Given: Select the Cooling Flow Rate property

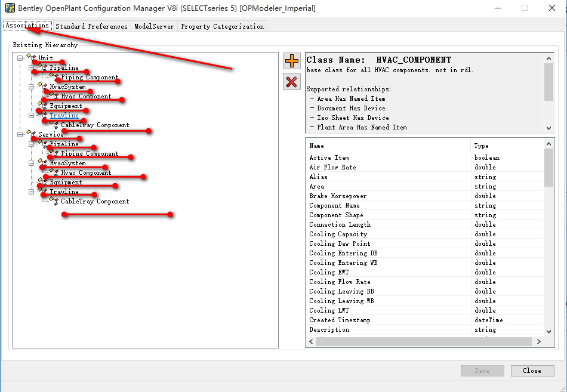Looking at the screenshot, I should [425, 282].
